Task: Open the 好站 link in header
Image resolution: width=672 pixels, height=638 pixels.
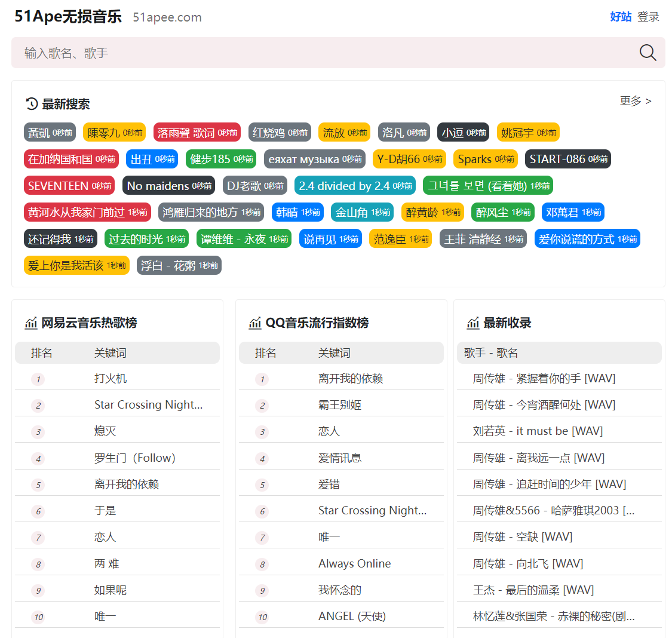Action: pyautogui.click(x=621, y=17)
